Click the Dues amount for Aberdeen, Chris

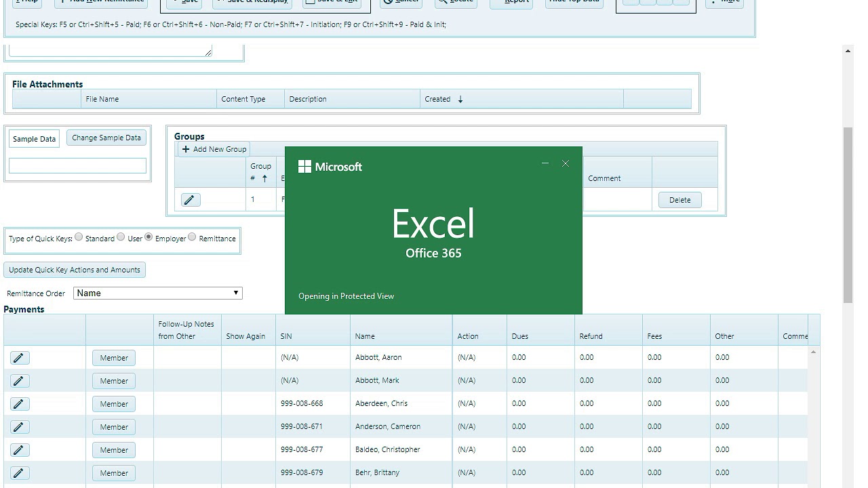click(x=519, y=404)
